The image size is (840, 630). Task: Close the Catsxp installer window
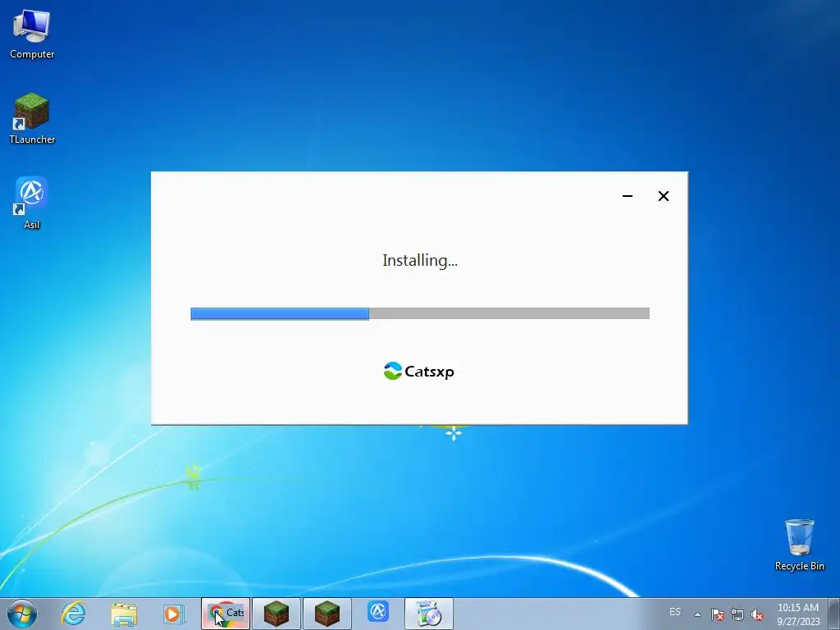pyautogui.click(x=663, y=196)
